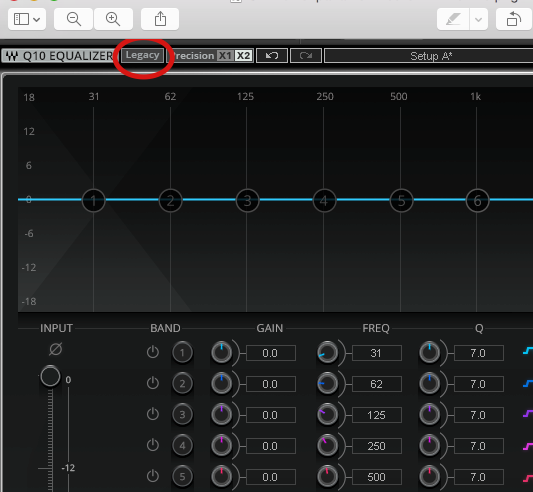Click the redo arrow button
The image size is (533, 492).
306,55
